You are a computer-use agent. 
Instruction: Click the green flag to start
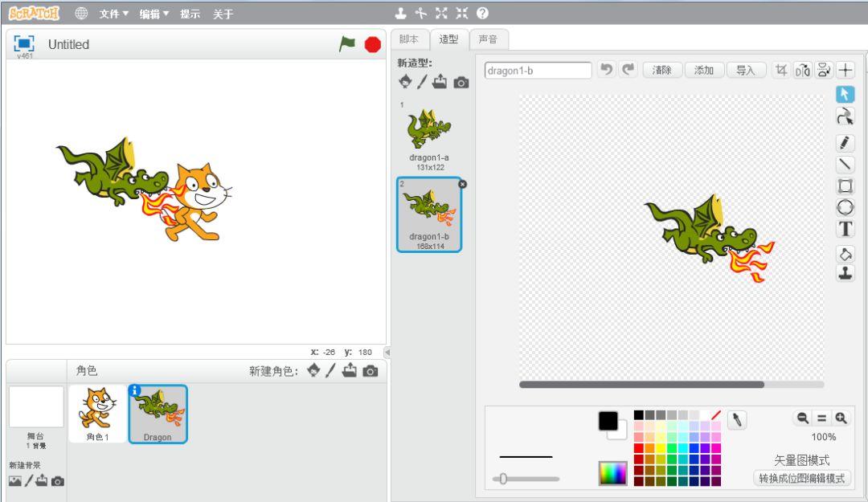click(347, 43)
